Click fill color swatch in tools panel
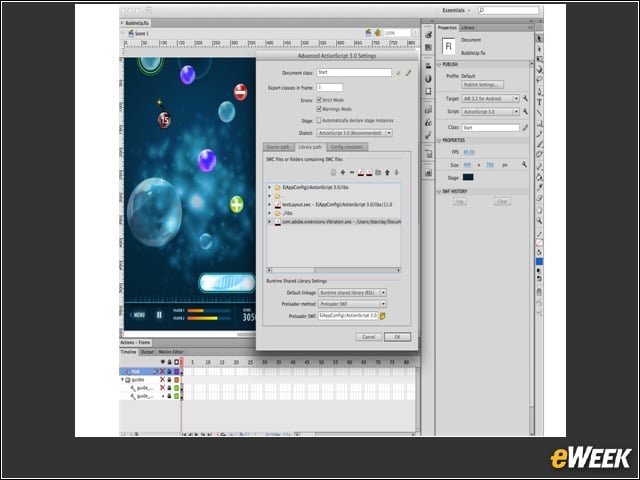Viewport: 640px width, 480px height. (x=539, y=262)
